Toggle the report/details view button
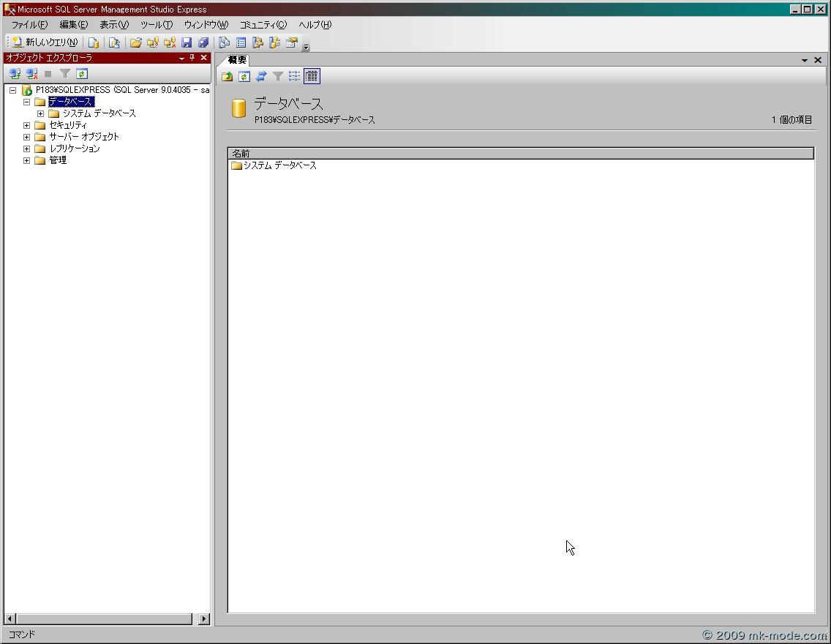This screenshot has height=644, width=831. (312, 76)
